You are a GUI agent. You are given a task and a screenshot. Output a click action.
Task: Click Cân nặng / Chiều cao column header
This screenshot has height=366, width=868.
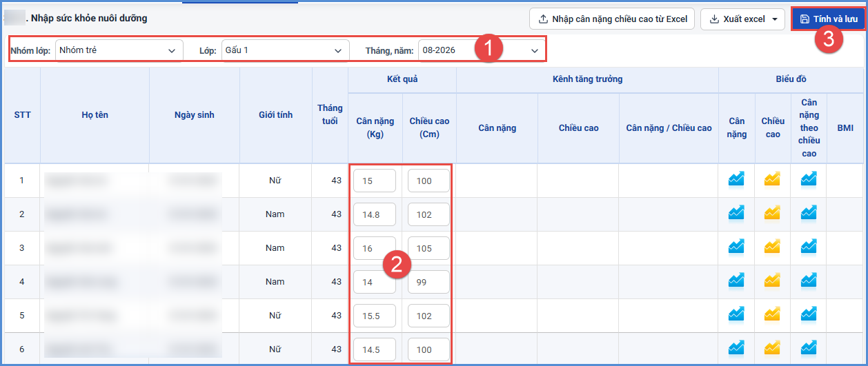(x=669, y=128)
